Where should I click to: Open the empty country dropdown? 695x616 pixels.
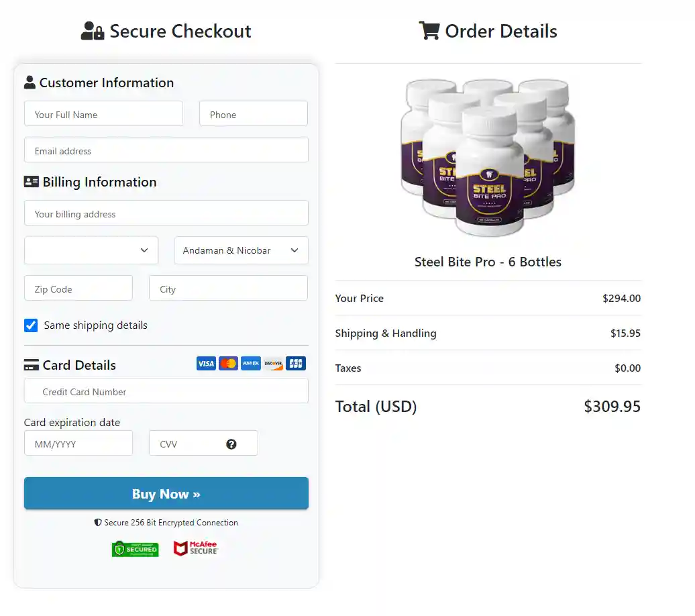click(x=91, y=250)
